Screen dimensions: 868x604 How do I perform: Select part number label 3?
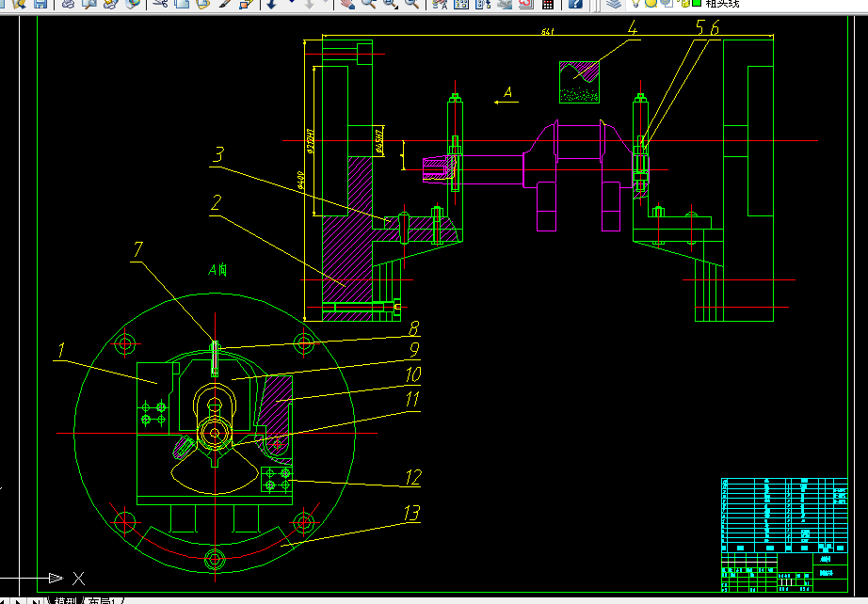(x=218, y=155)
